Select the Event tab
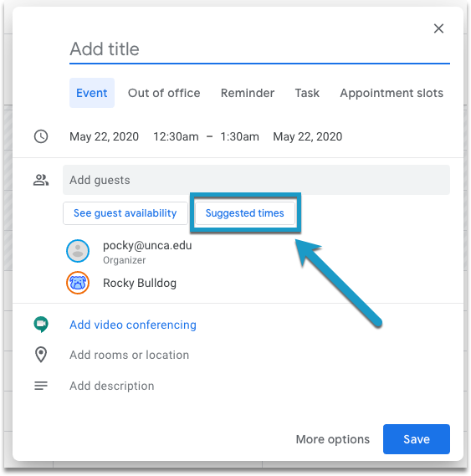This screenshot has height=476, width=471. coord(92,93)
